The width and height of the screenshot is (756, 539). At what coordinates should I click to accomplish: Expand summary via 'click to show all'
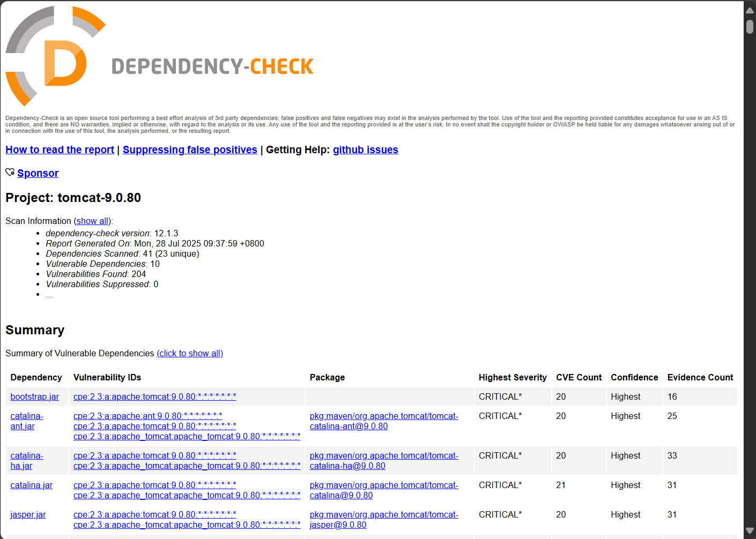(190, 353)
